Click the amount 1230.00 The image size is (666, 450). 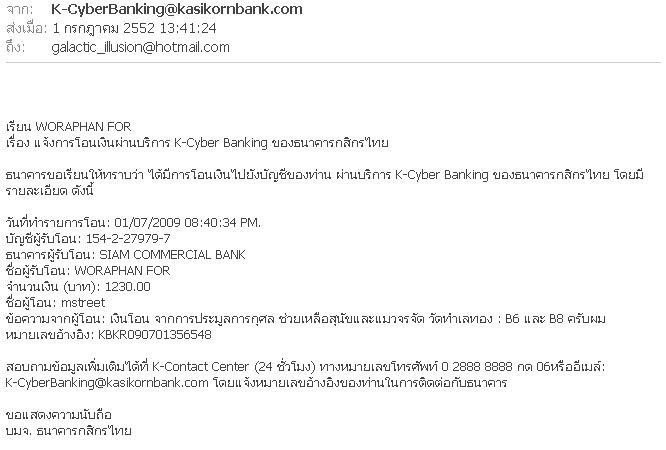127,287
